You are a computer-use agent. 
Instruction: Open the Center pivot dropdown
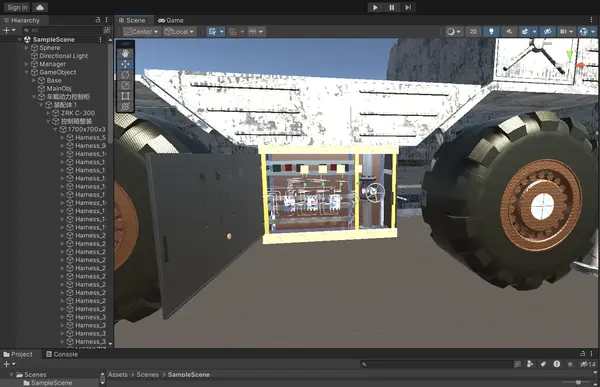pyautogui.click(x=141, y=32)
